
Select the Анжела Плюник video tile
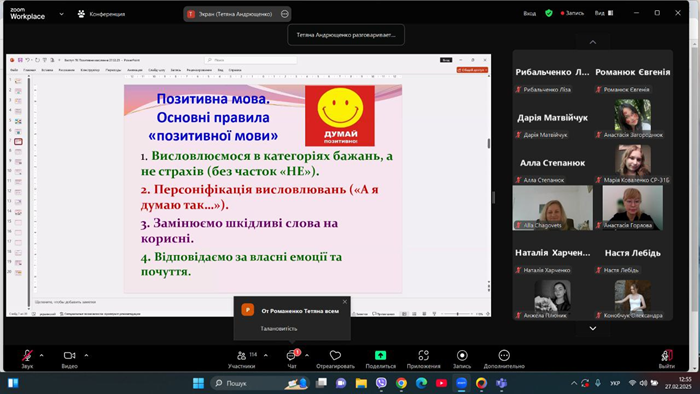tap(552, 298)
